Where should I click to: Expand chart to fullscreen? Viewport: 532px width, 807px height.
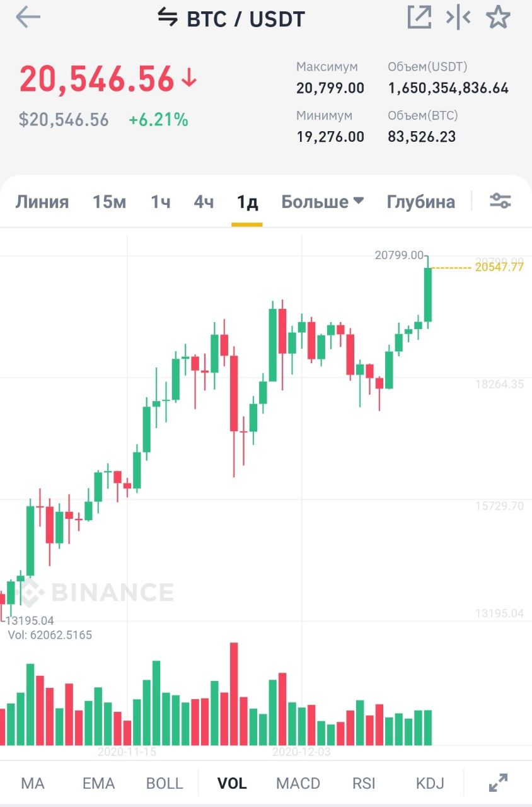coord(499,783)
